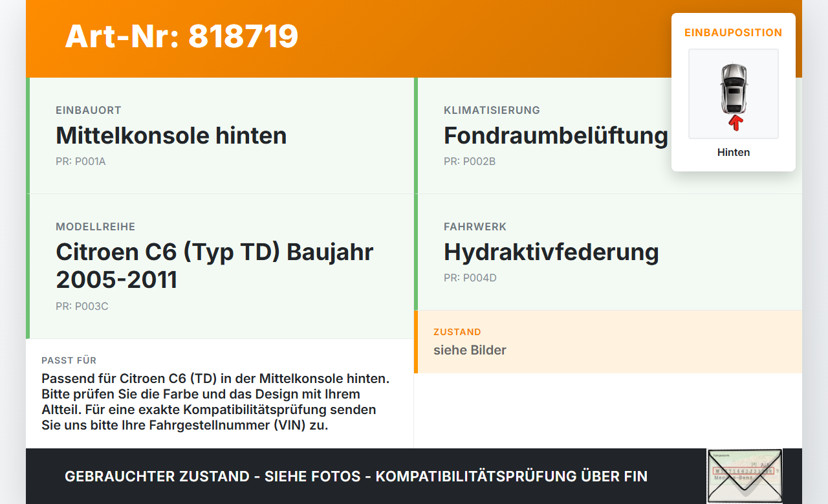
Task: Click the vehicle registration document thumbnail
Action: tap(745, 476)
